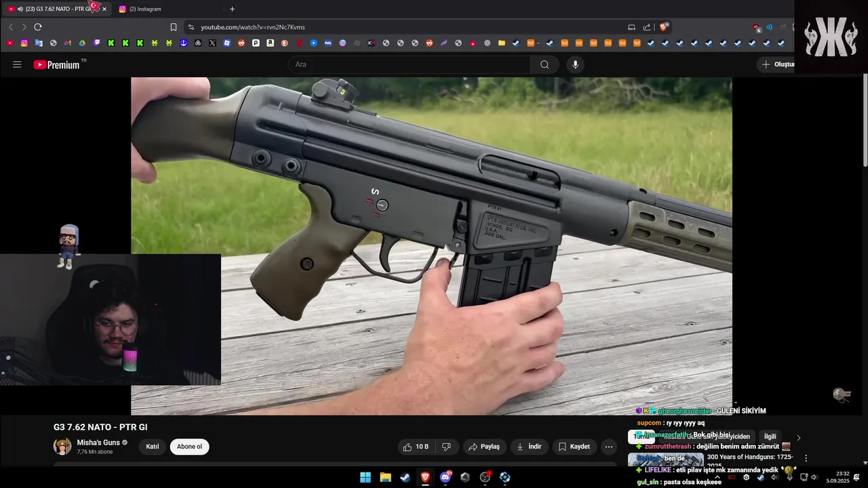Screen dimensions: 868x488
Task: Open the Windows Start menu
Action: 365,477
